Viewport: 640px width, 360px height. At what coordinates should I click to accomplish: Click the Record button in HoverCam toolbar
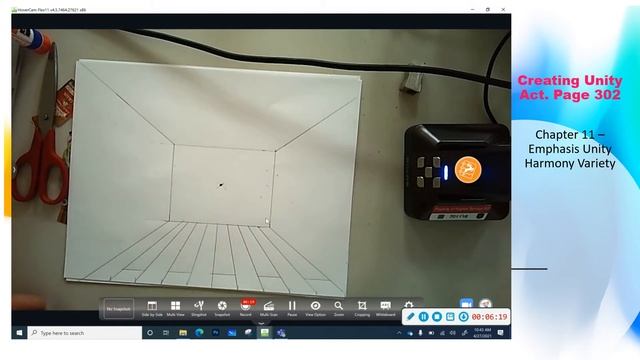(246, 309)
